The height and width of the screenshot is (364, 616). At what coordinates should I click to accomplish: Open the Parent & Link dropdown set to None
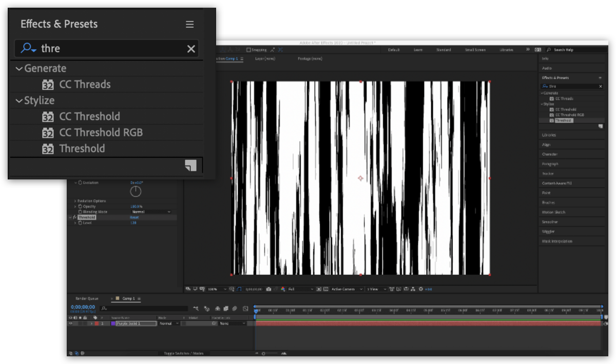point(232,324)
